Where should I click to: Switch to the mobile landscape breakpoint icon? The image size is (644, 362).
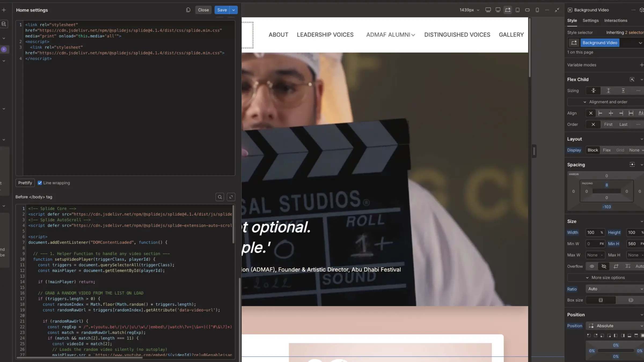click(527, 10)
